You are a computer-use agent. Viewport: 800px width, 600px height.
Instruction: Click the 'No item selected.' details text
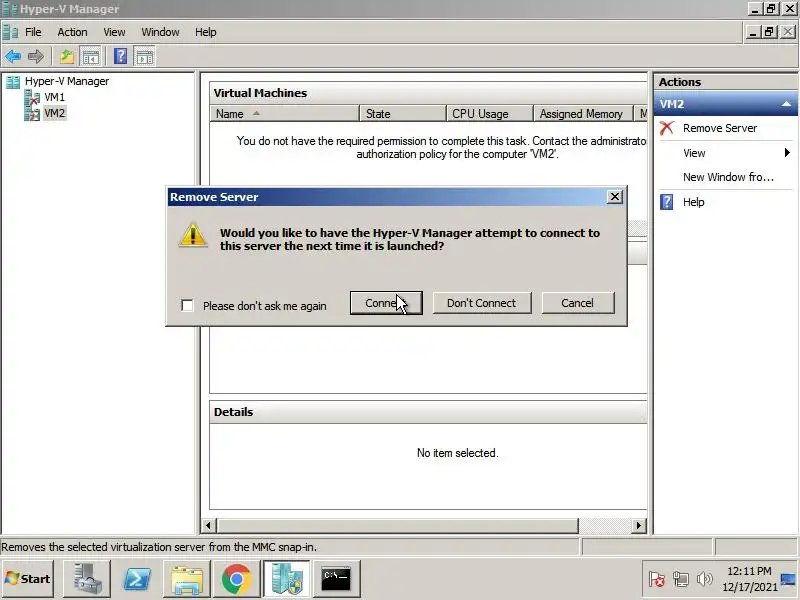(x=457, y=453)
